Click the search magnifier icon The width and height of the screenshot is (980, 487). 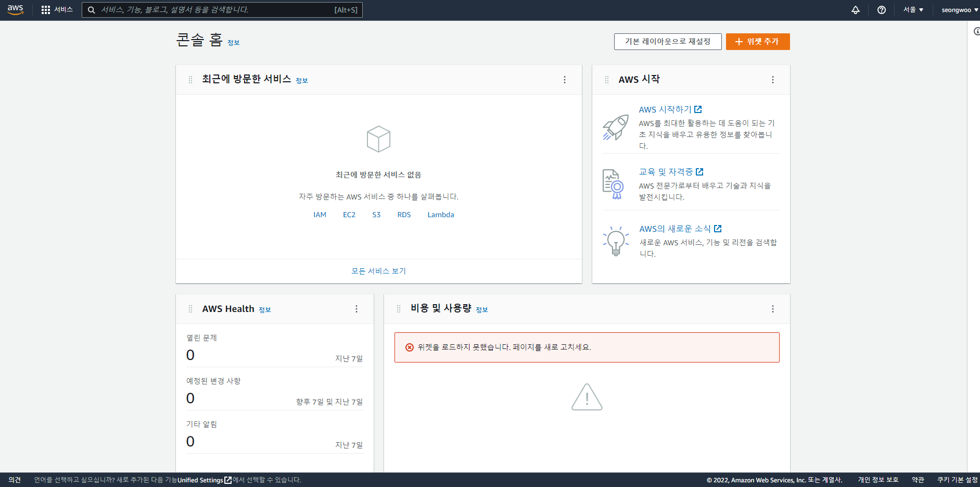tap(91, 10)
